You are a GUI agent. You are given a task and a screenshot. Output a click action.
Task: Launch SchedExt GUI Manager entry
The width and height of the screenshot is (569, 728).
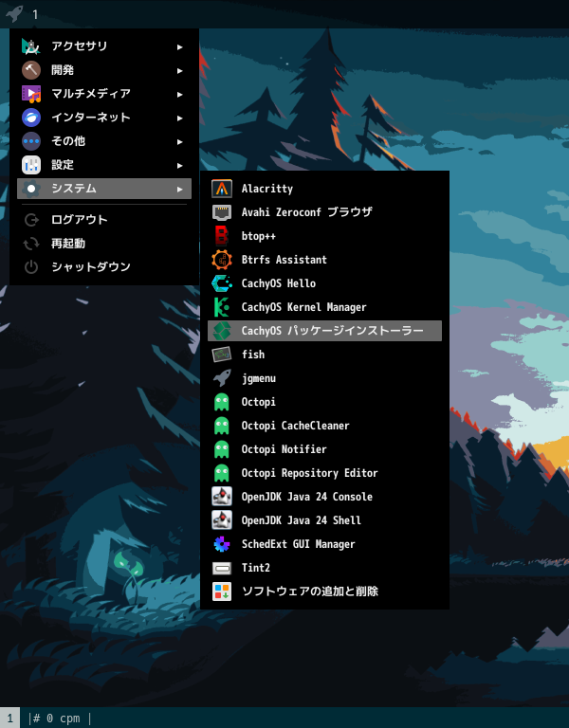[x=324, y=544]
